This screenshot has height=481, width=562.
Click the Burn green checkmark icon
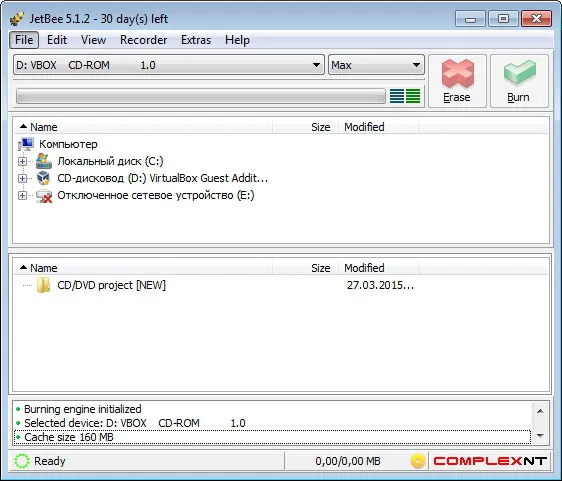pos(519,73)
